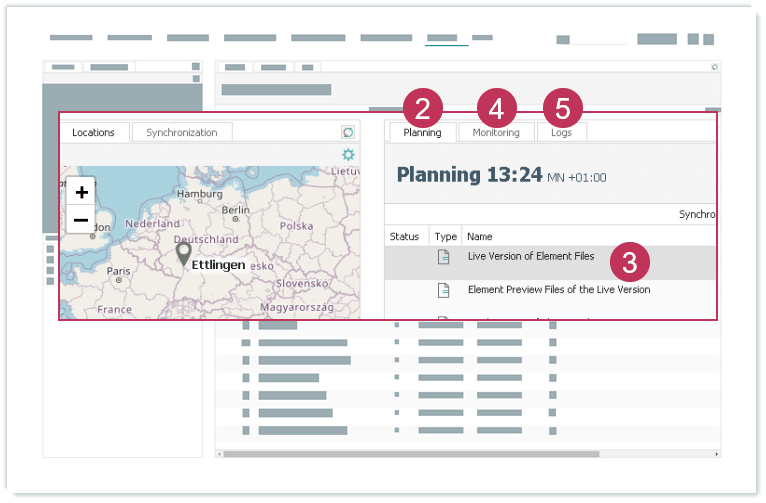Click file type icon for Element Preview row
Screen dimensions: 766x503
click(x=444, y=290)
